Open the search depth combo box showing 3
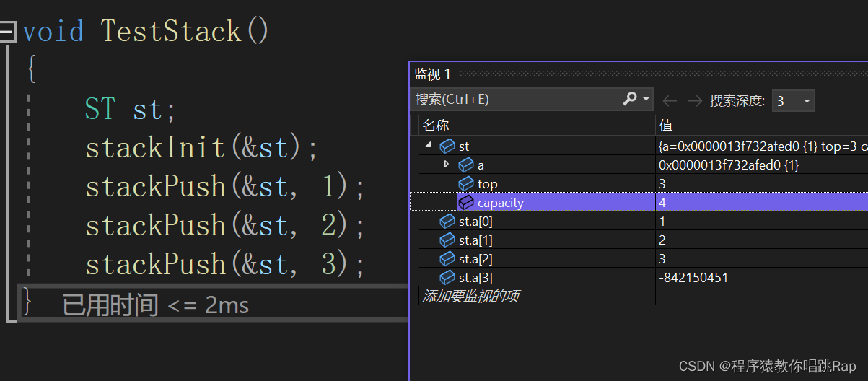 pos(794,101)
